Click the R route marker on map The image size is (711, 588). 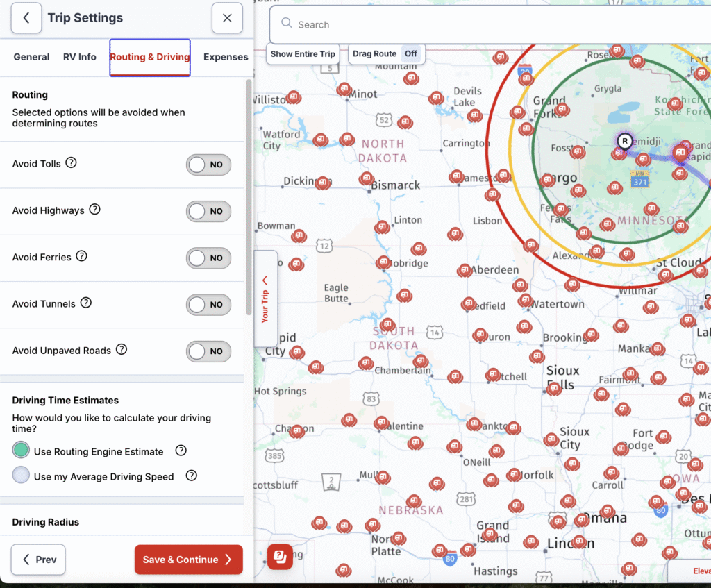click(x=625, y=141)
